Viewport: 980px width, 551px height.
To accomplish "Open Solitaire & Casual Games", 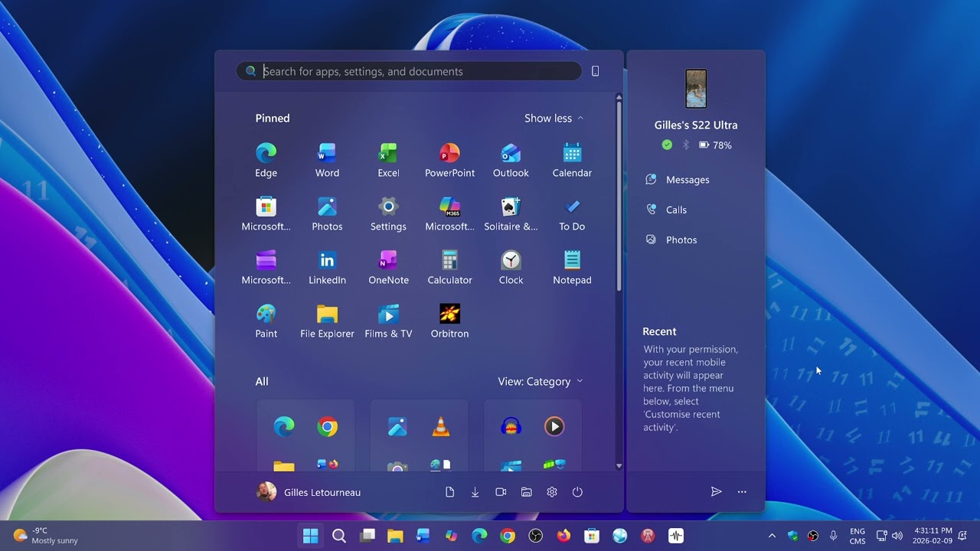I will (x=511, y=214).
